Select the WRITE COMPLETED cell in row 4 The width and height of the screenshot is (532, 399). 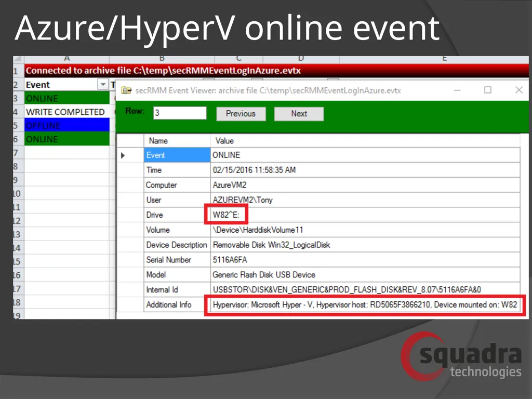point(67,112)
